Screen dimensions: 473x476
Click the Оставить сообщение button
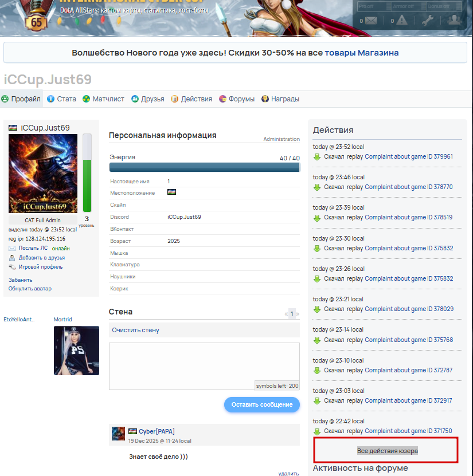coord(262,404)
